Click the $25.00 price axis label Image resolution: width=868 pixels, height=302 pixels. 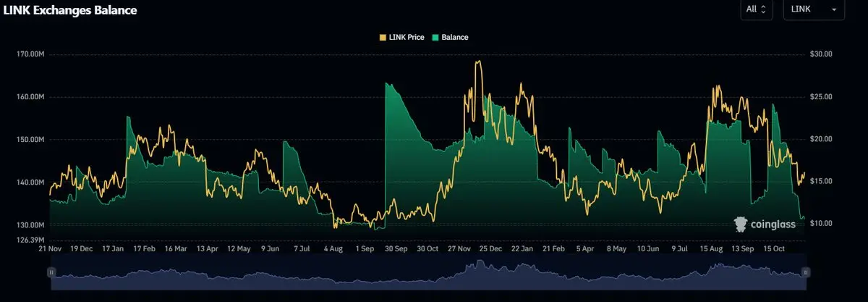[x=821, y=96]
